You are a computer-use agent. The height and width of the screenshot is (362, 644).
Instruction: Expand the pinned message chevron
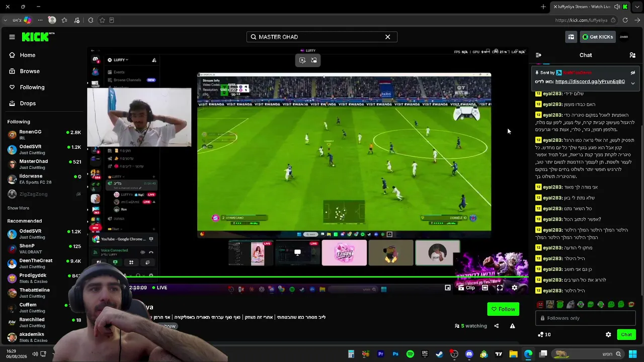[x=633, y=82]
